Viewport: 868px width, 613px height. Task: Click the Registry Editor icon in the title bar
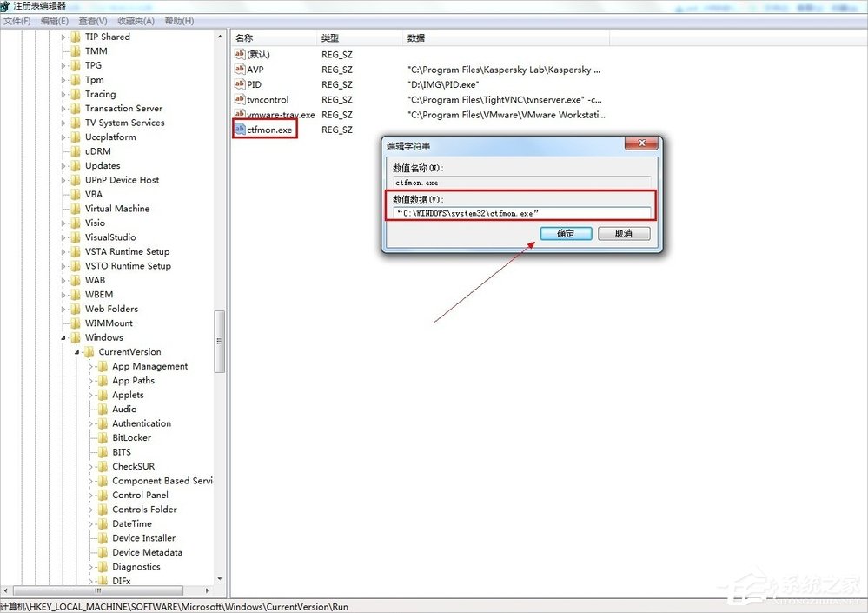pos(7,5)
